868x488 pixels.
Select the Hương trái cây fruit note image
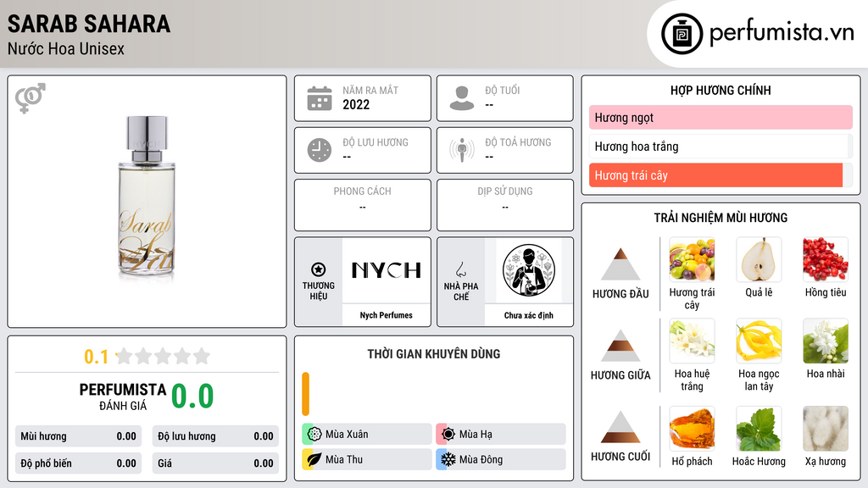(x=692, y=259)
